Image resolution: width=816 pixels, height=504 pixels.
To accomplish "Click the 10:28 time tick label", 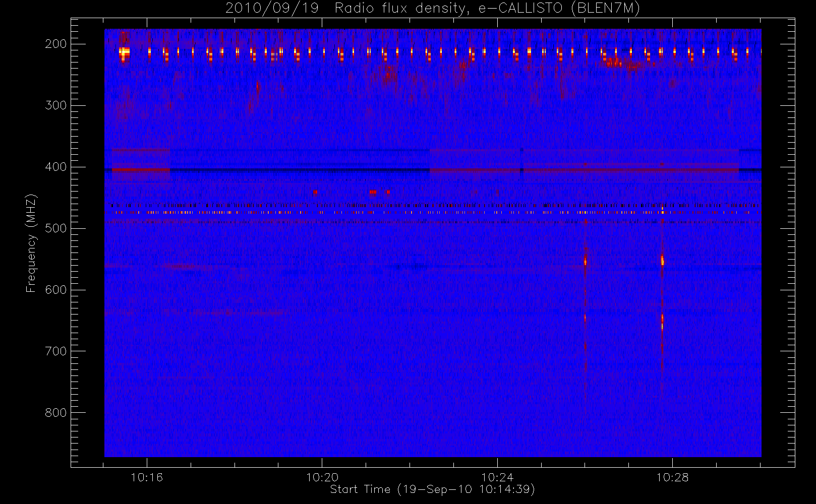I will point(672,477).
